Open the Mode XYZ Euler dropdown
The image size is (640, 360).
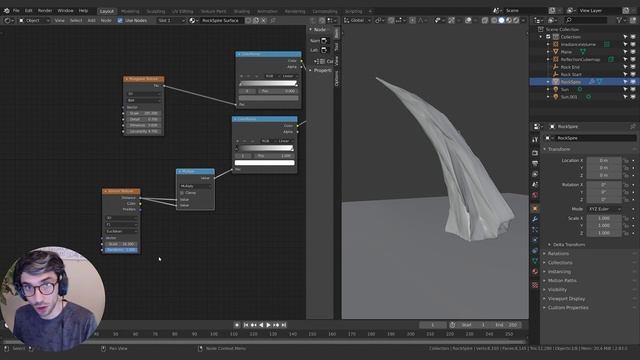(x=605, y=209)
